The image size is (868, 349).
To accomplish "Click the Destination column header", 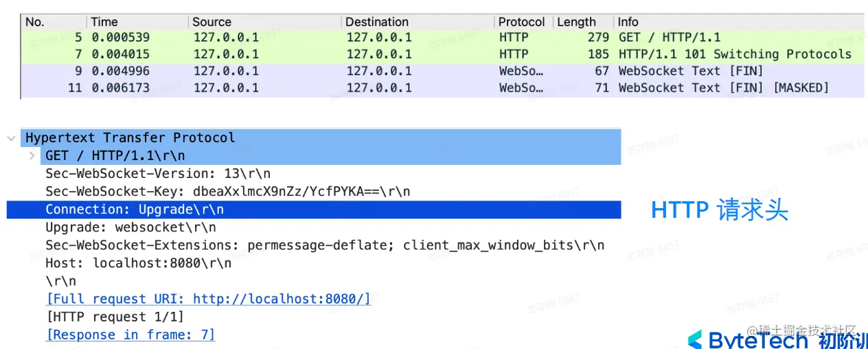I will [376, 22].
